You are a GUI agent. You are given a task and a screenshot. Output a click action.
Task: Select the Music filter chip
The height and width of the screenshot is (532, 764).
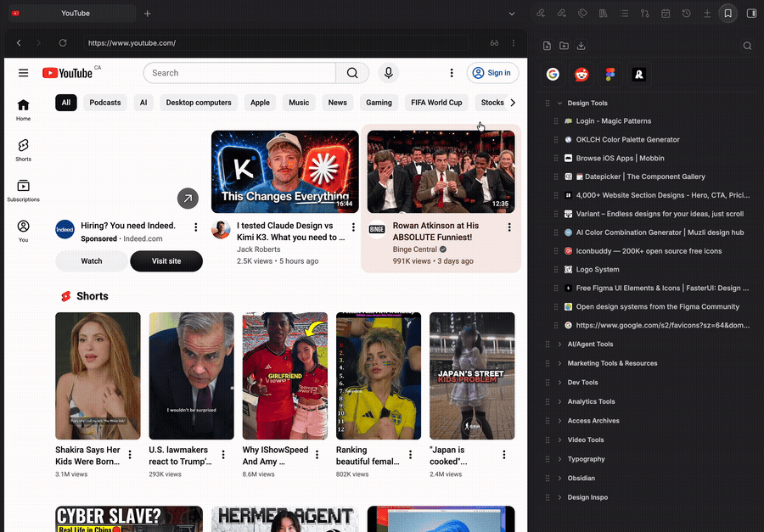[x=299, y=103]
